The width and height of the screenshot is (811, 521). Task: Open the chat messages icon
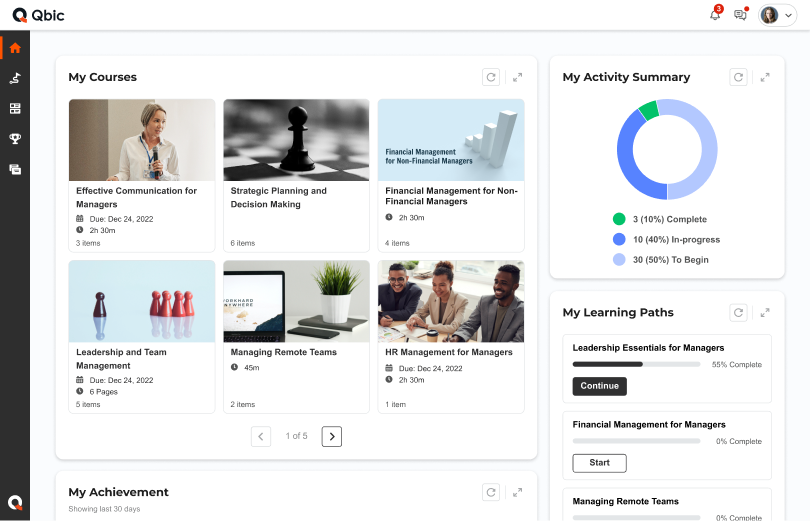pyautogui.click(x=740, y=14)
